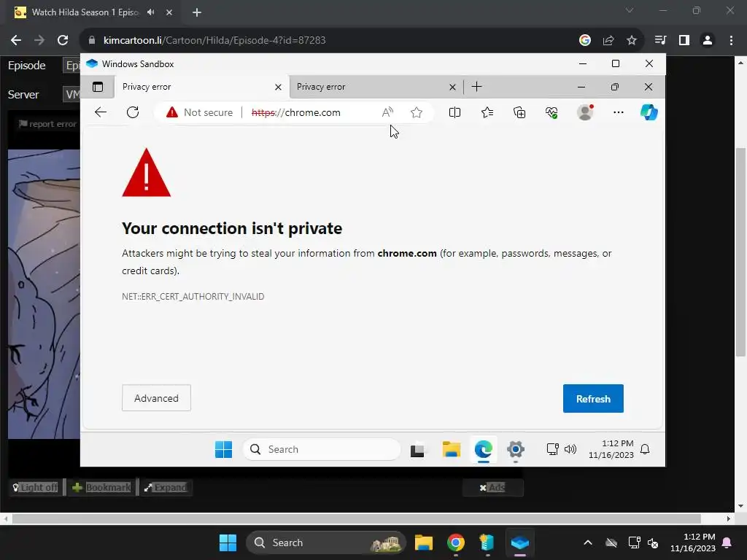Toggle Light off on kimcartoon player
Image resolution: width=747 pixels, height=560 pixels.
coord(36,487)
